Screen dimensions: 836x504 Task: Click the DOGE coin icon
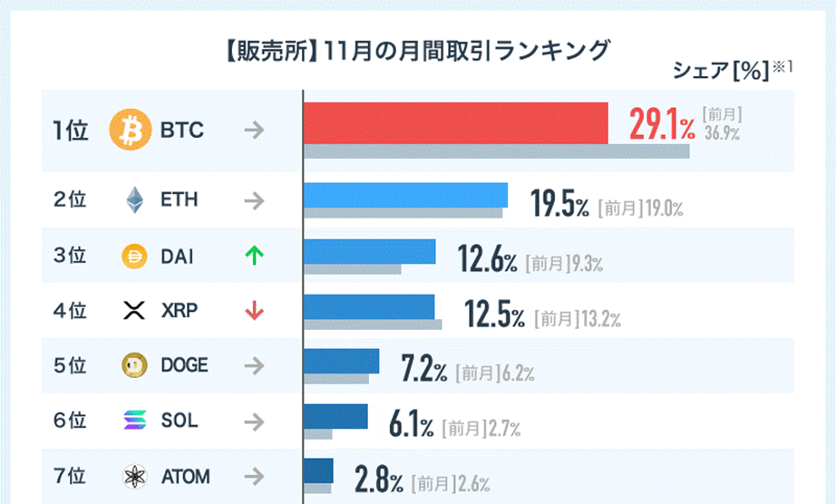(x=134, y=365)
